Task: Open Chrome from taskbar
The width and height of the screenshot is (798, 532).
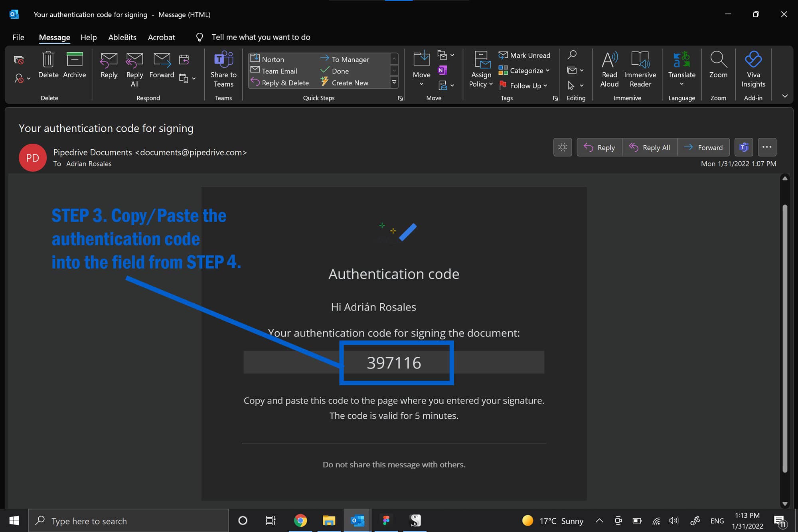Action: pos(300,520)
